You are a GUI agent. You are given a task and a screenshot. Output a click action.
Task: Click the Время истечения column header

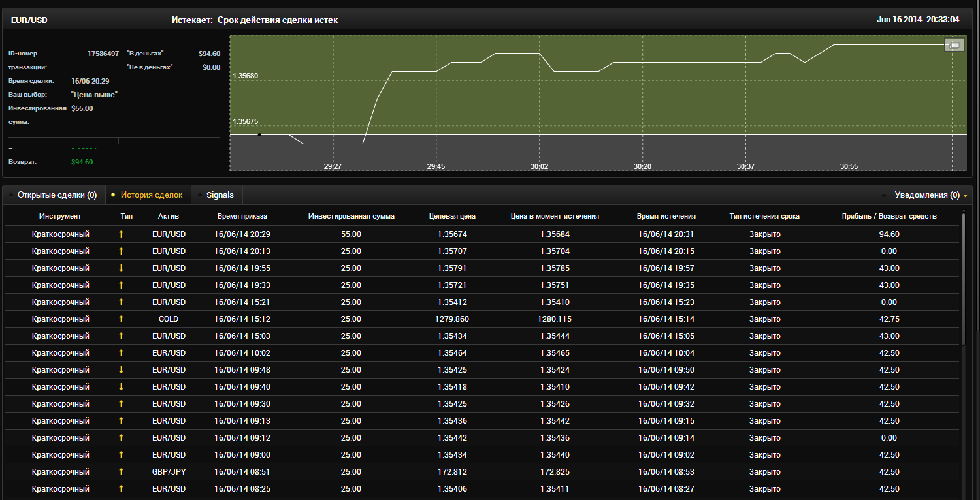pyautogui.click(x=666, y=216)
